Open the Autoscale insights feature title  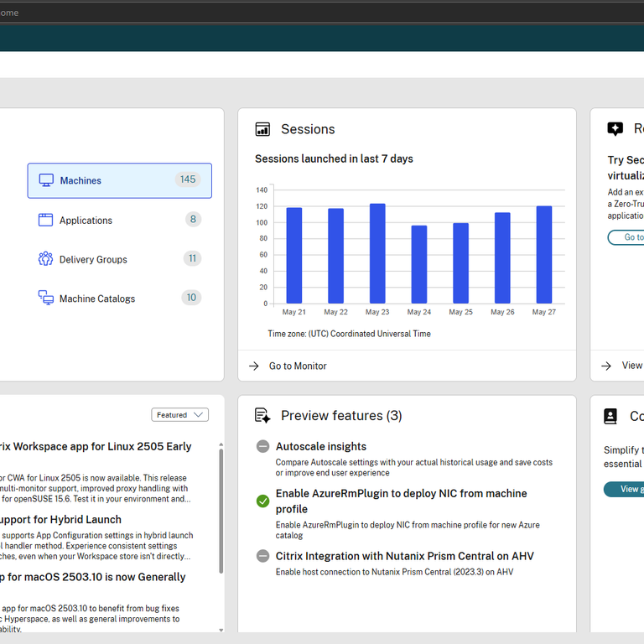coord(321,446)
